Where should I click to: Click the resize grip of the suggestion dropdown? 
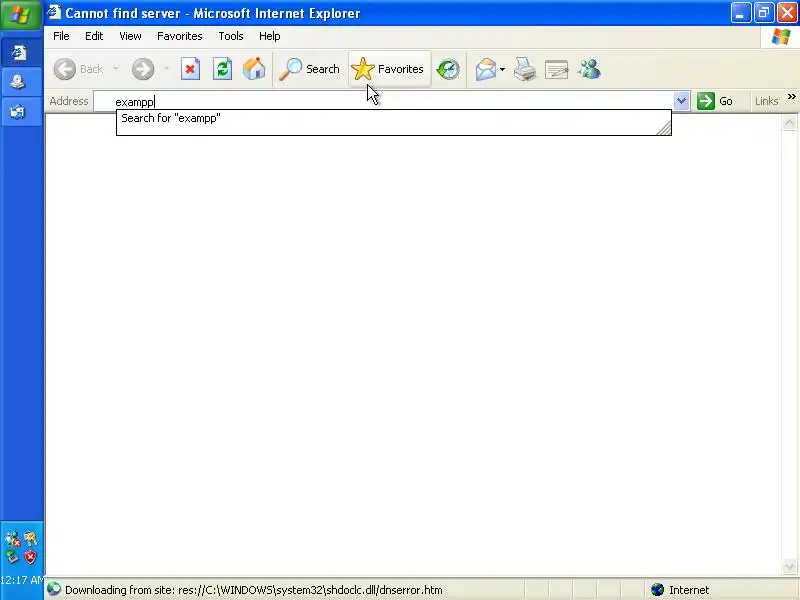663,128
